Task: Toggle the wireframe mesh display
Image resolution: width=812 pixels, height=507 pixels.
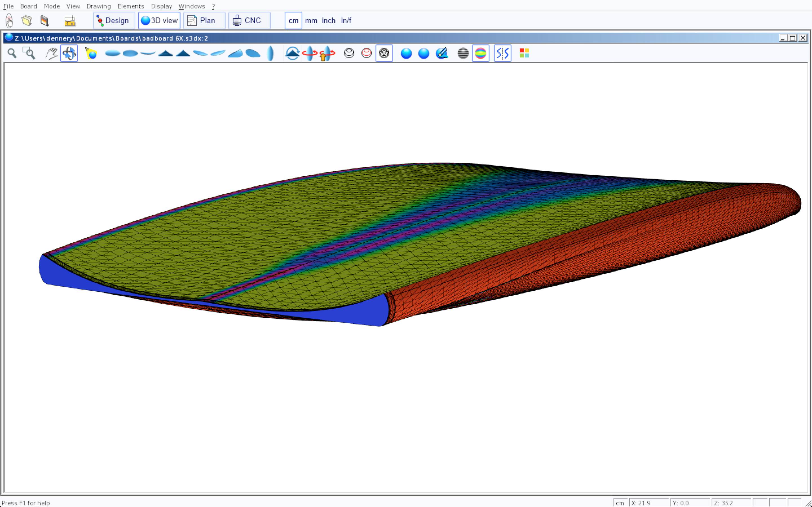Action: (384, 53)
